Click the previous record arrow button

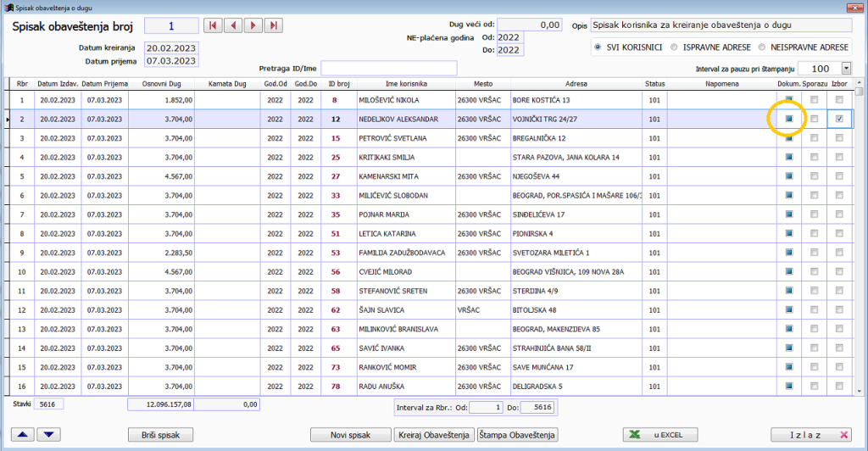click(x=232, y=25)
